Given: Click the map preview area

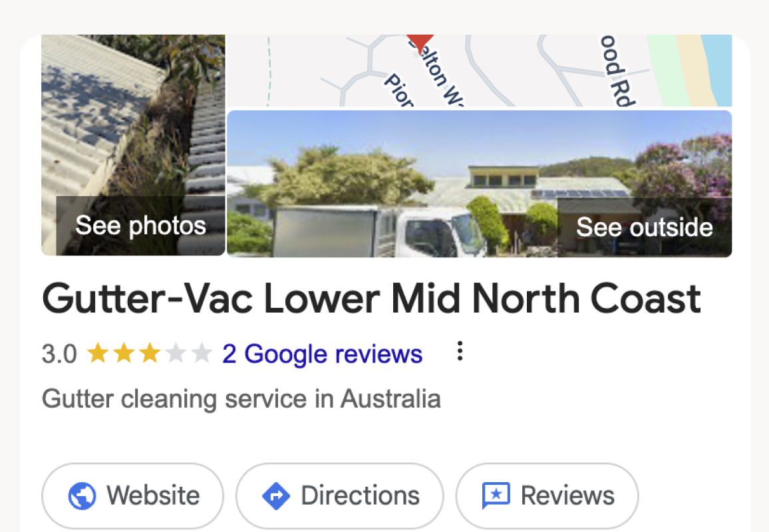Looking at the screenshot, I should pos(479,70).
